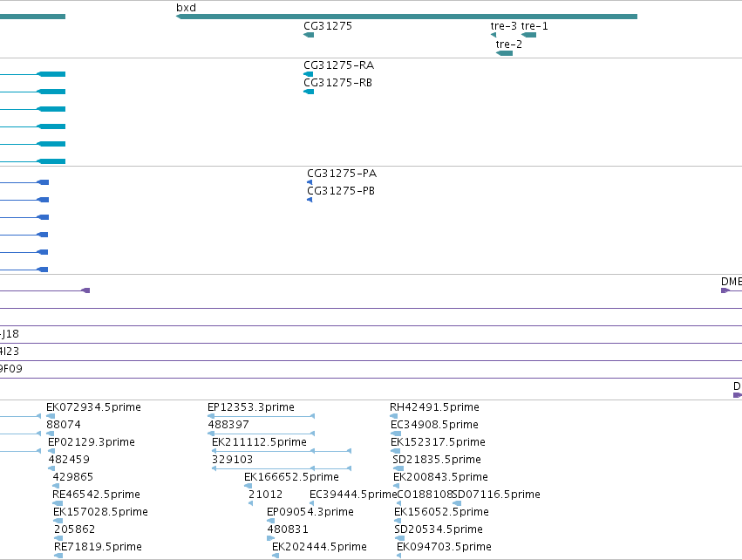Select the EK152317.5prime arrow glyph
The width and height of the screenshot is (742, 560).
[396, 451]
